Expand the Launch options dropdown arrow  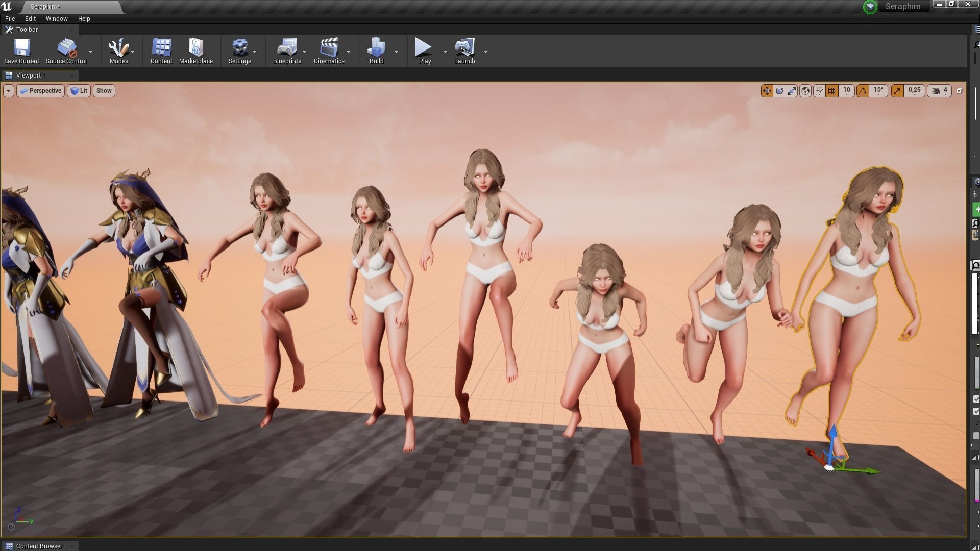[x=485, y=52]
